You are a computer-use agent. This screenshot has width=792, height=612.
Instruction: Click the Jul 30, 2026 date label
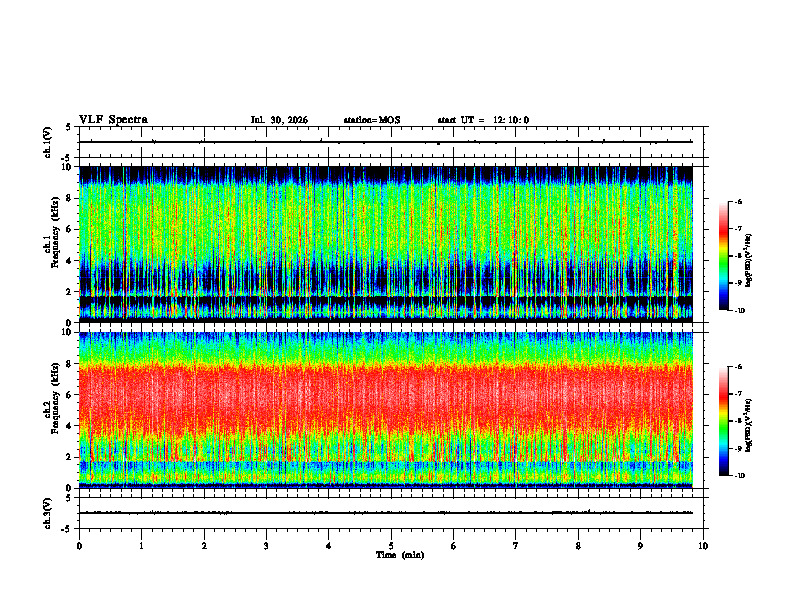pos(279,120)
